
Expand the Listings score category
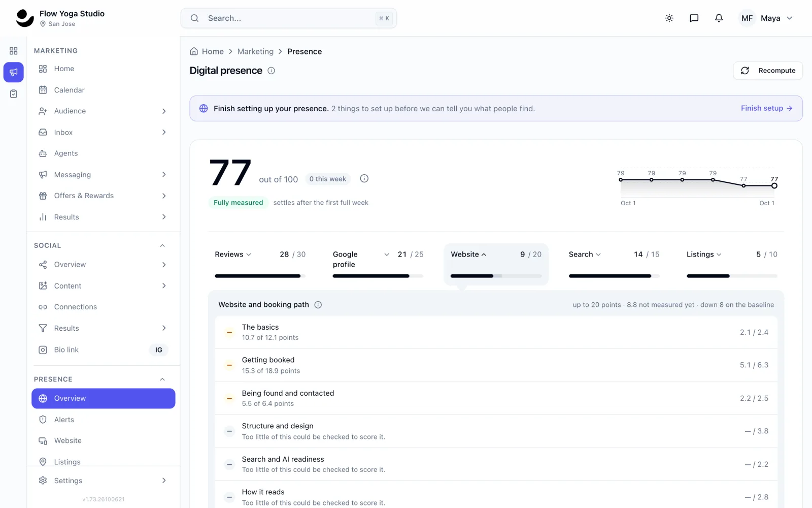pos(732,264)
